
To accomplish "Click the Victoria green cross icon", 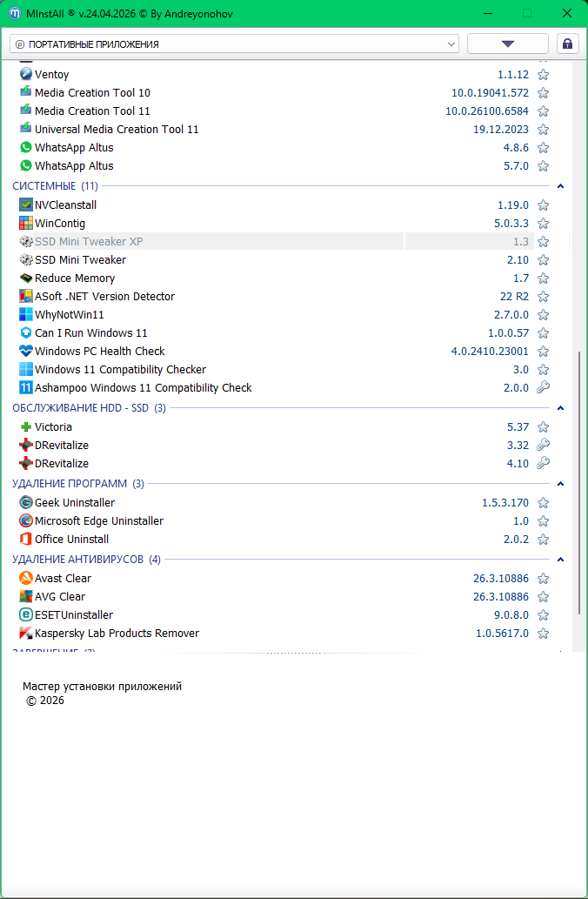I will click(26, 427).
